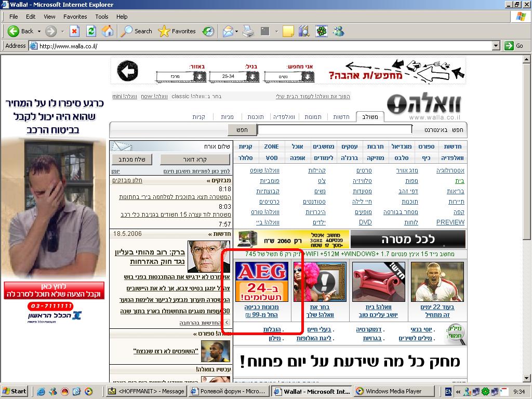Launch Internet Explorer from quick launch

click(x=41, y=392)
